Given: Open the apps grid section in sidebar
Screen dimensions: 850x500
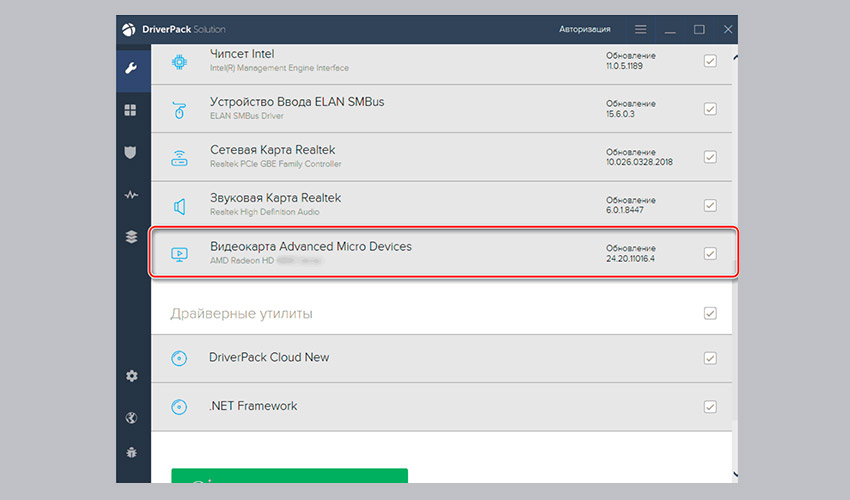Looking at the screenshot, I should (x=131, y=110).
